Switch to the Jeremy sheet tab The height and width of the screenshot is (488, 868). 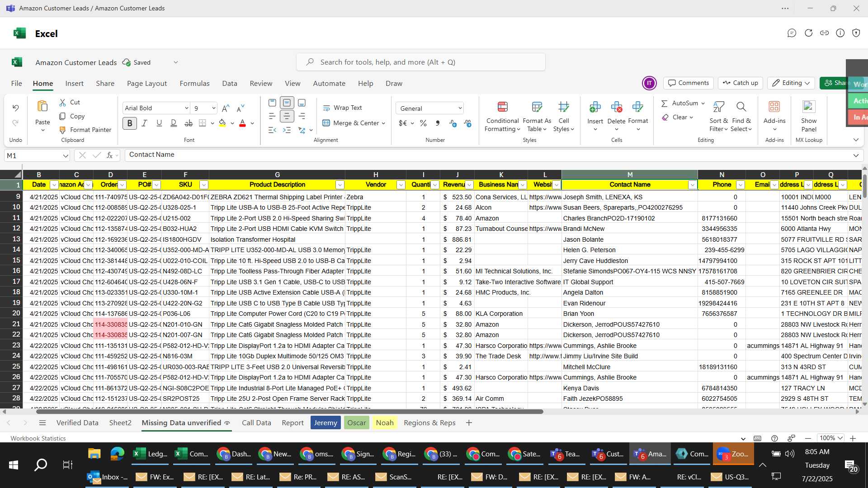(325, 423)
